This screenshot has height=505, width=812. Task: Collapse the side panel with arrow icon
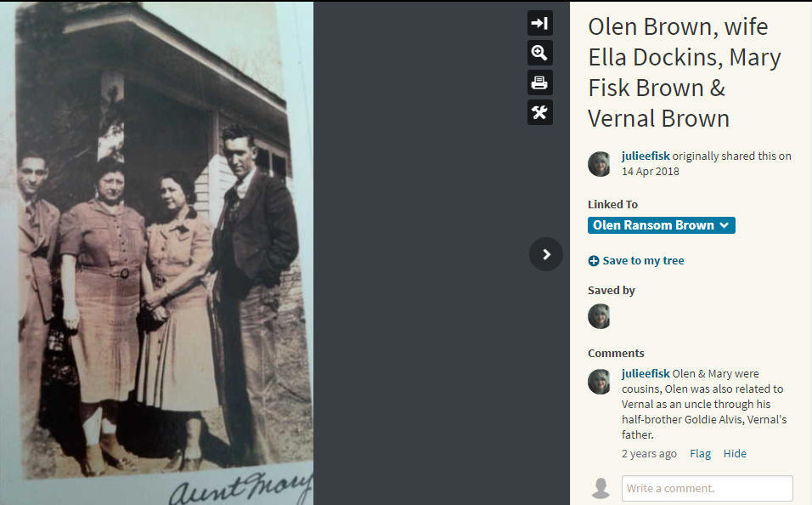(539, 23)
